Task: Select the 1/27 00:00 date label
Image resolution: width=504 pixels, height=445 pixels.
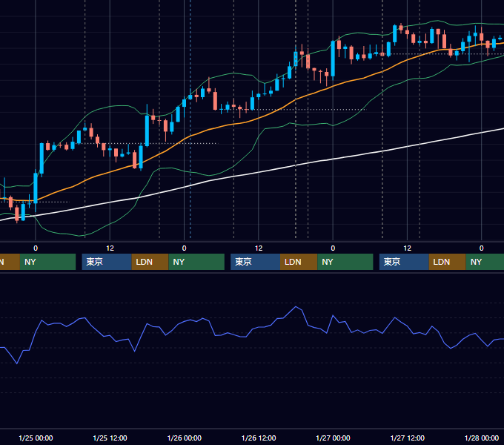Action: coord(333,438)
